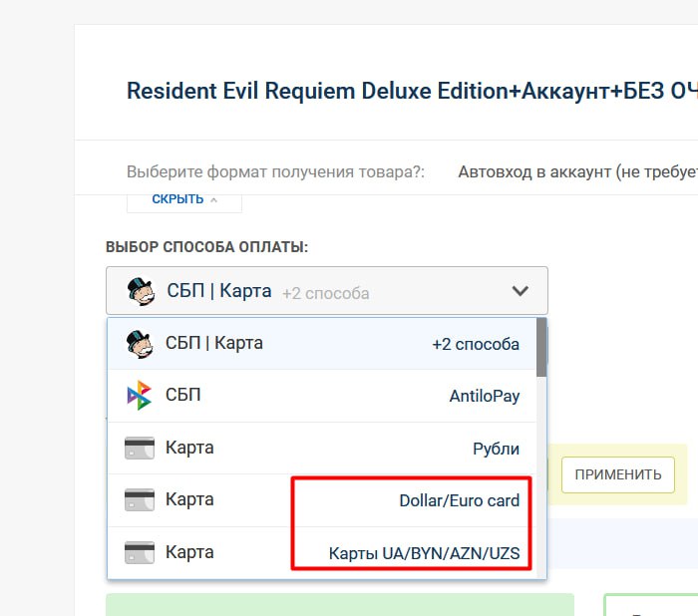
Task: Choose first option СБП | Карта +2 способа
Action: coord(321,344)
